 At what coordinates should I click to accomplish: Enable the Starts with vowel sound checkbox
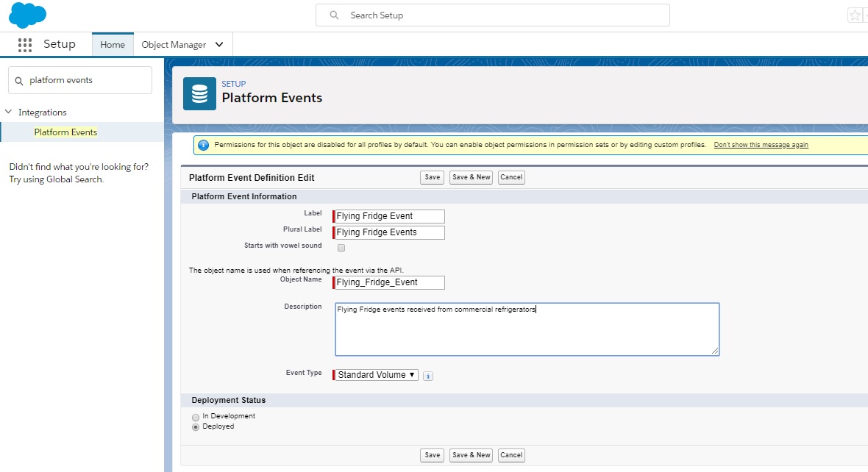tap(341, 248)
